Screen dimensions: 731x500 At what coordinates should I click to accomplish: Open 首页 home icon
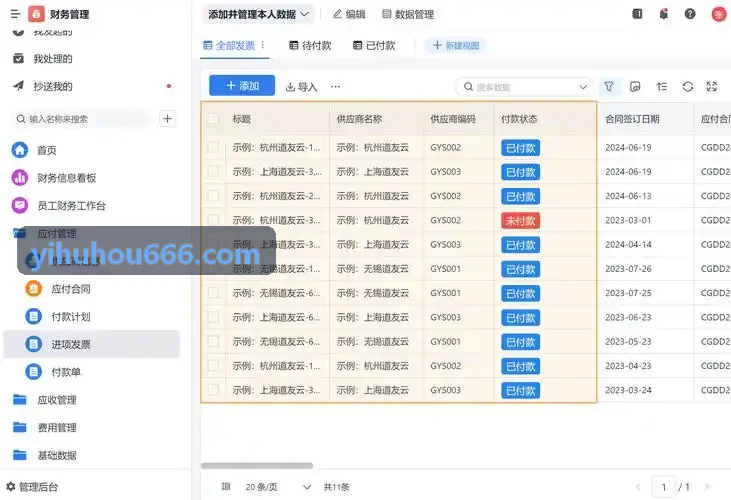tap(20, 150)
